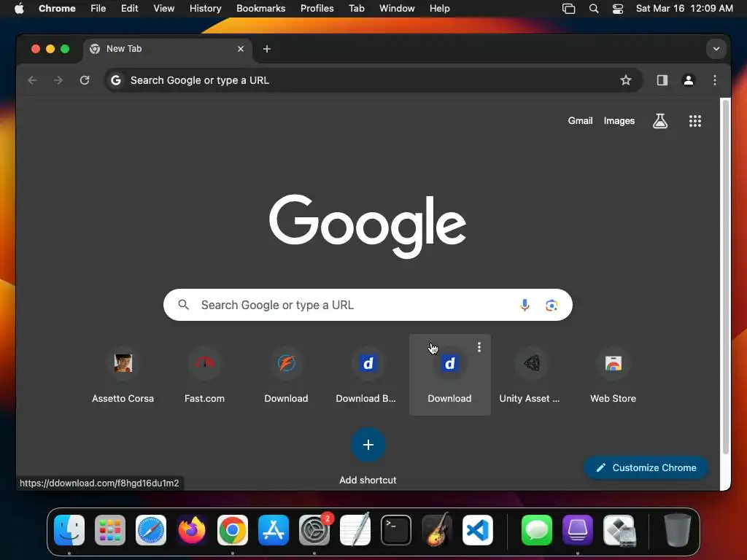Image resolution: width=747 pixels, height=560 pixels.
Task: Open the Google apps grid
Action: pyautogui.click(x=695, y=121)
